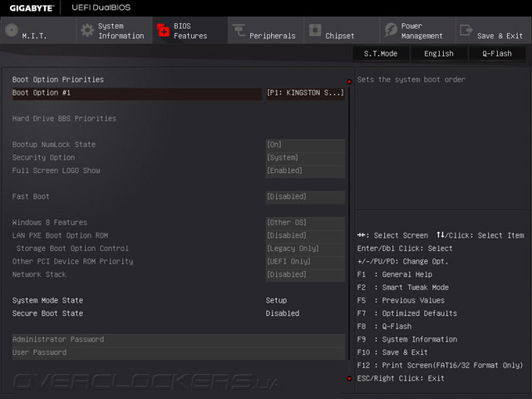
Task: Click the Save & Exit door icon
Action: click(466, 30)
